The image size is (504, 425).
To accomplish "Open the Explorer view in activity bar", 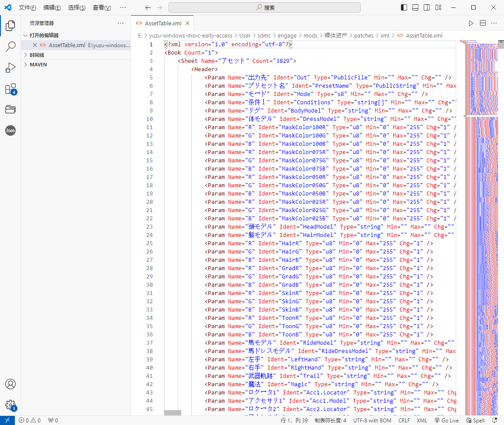I will [10, 26].
